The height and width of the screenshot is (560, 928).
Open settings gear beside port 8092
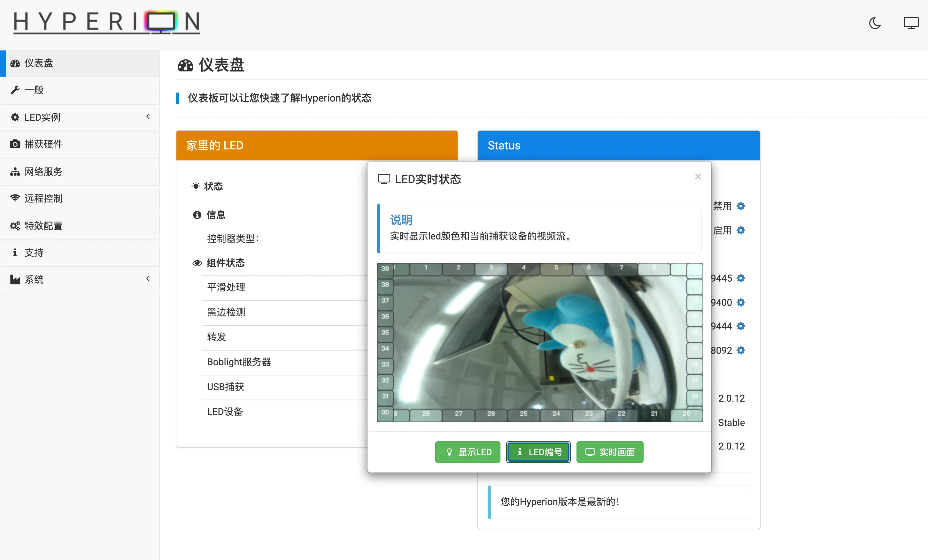(740, 350)
